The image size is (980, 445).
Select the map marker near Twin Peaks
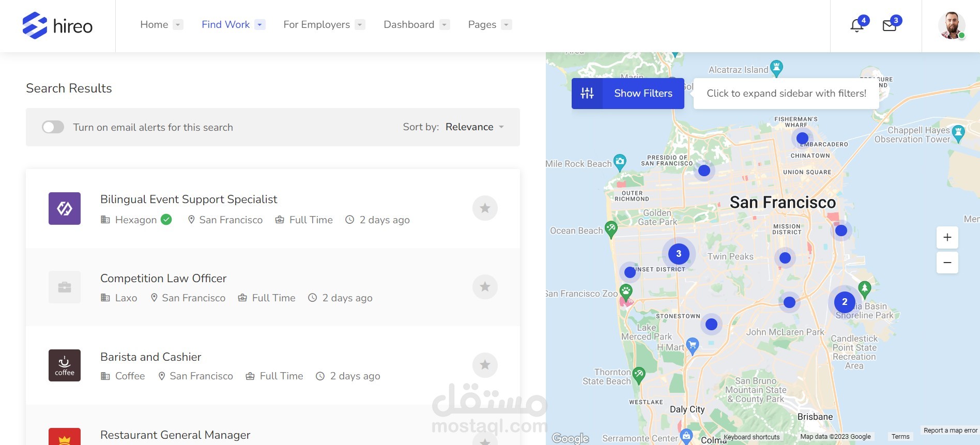tap(785, 258)
